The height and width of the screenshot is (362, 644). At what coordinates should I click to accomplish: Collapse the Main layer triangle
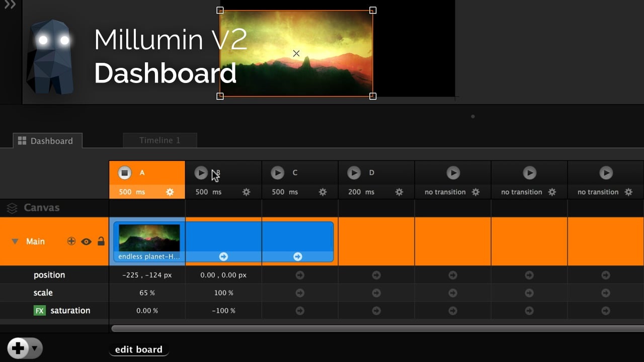[15, 242]
